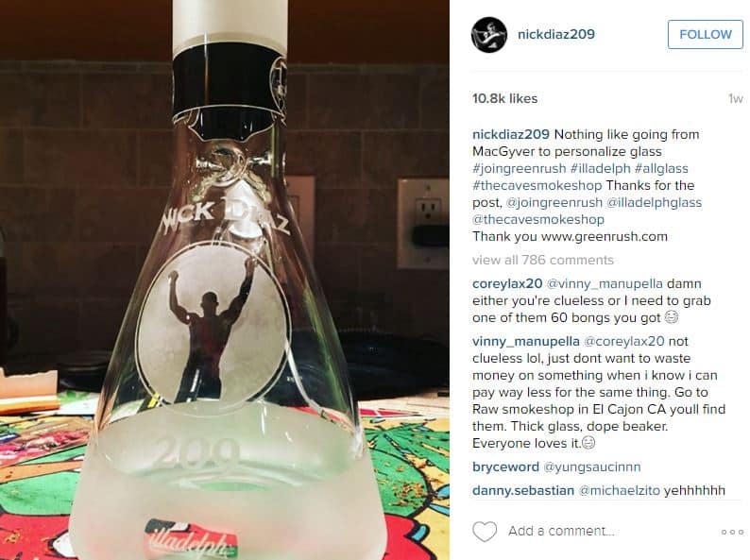
Task: Follow nickdiaz209 with the Follow button
Action: point(705,34)
